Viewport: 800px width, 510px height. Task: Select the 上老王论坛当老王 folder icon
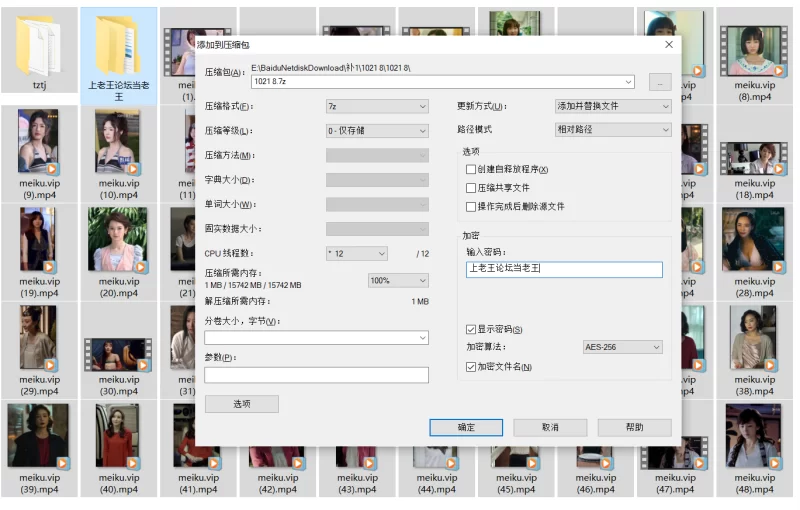(118, 46)
